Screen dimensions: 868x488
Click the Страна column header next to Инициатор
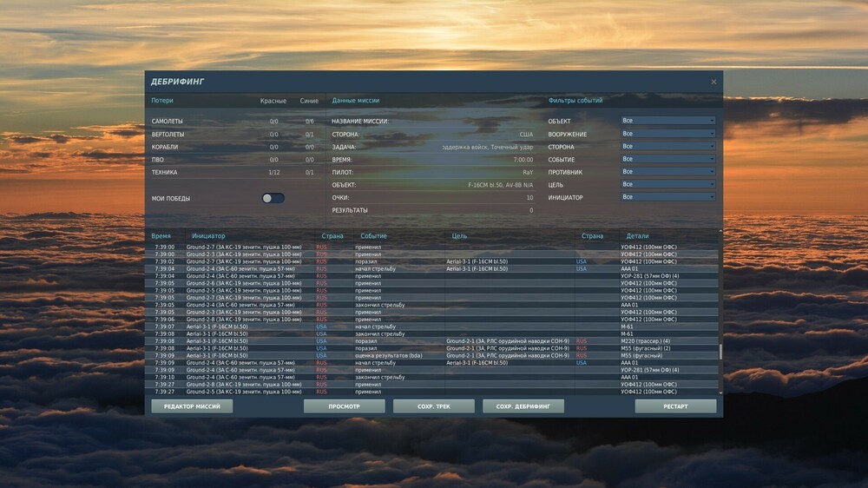332,236
